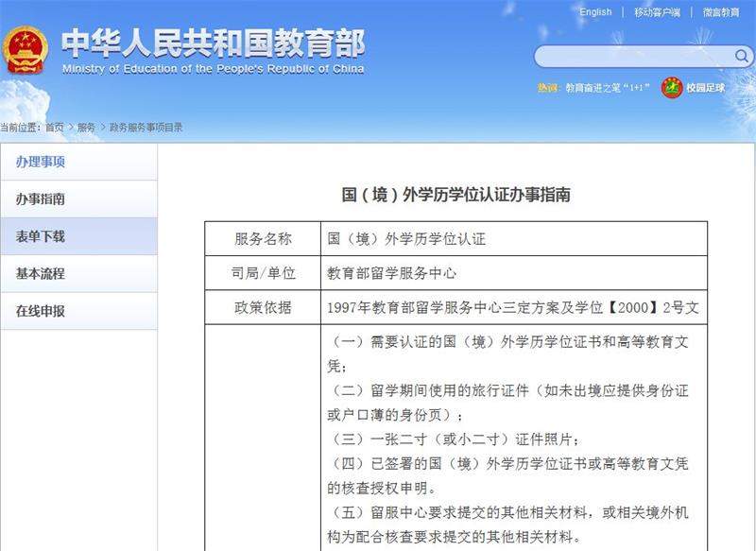Click page heading 国（境）外学历学位认证办事指南
Viewport: 756px width, 551px height.
456,195
